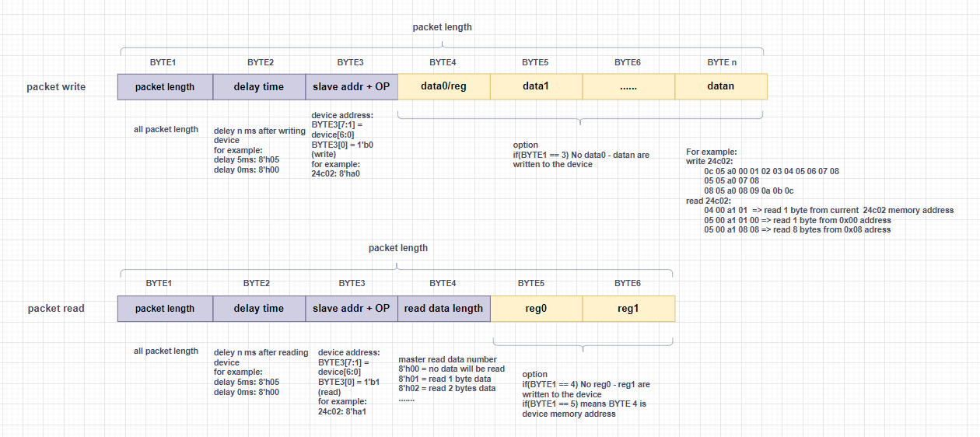
Task: Select example line '05 05 a0 07 08'
Action: 731,180
